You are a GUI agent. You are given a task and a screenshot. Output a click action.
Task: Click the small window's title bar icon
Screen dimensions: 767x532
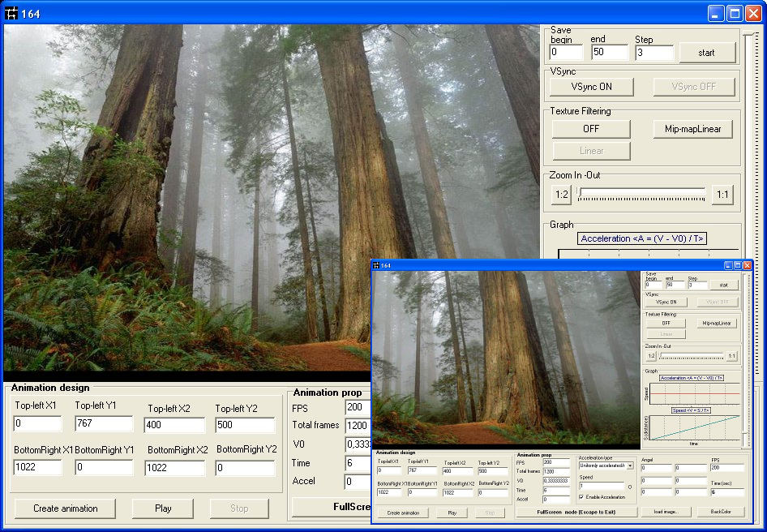(377, 265)
